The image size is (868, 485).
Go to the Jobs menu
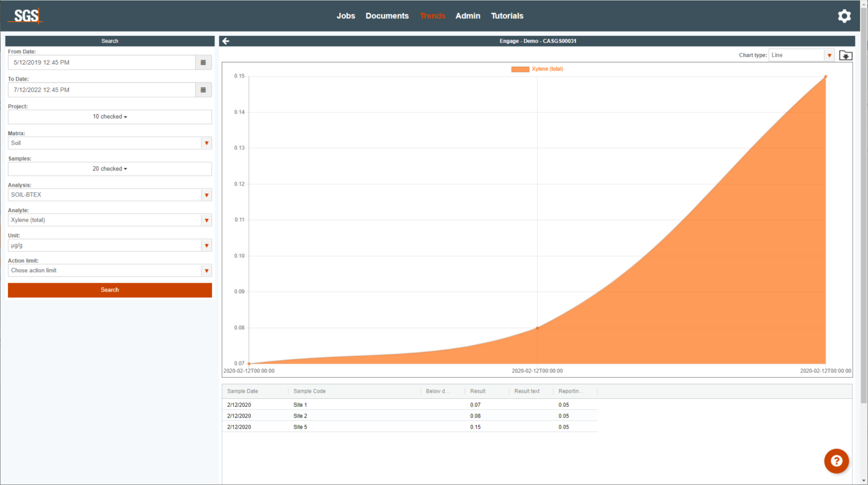[345, 16]
